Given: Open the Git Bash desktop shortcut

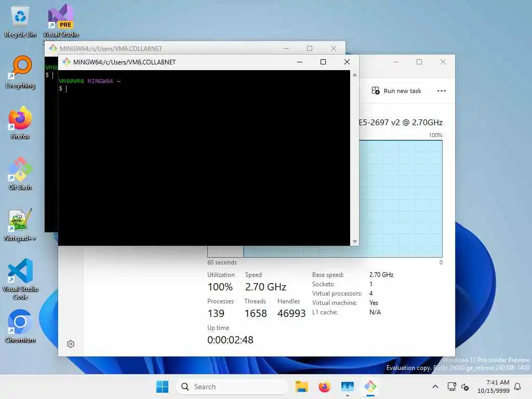Looking at the screenshot, I should 20,174.
